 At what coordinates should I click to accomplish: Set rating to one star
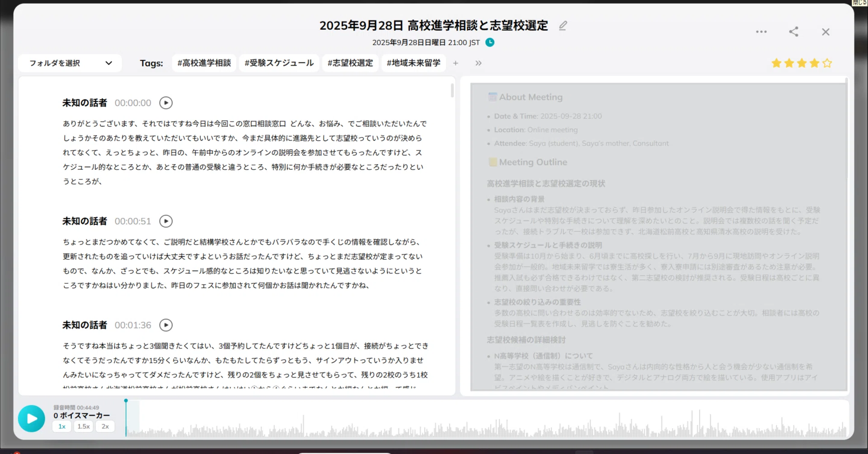(x=776, y=63)
